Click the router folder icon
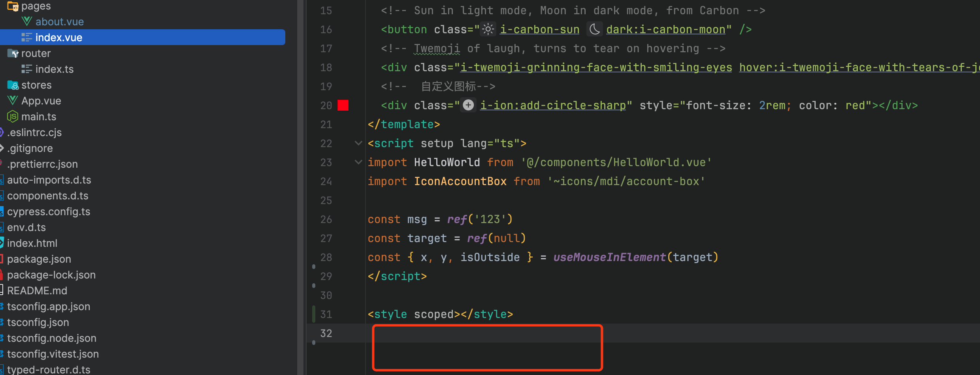This screenshot has width=980, height=375. tap(13, 53)
